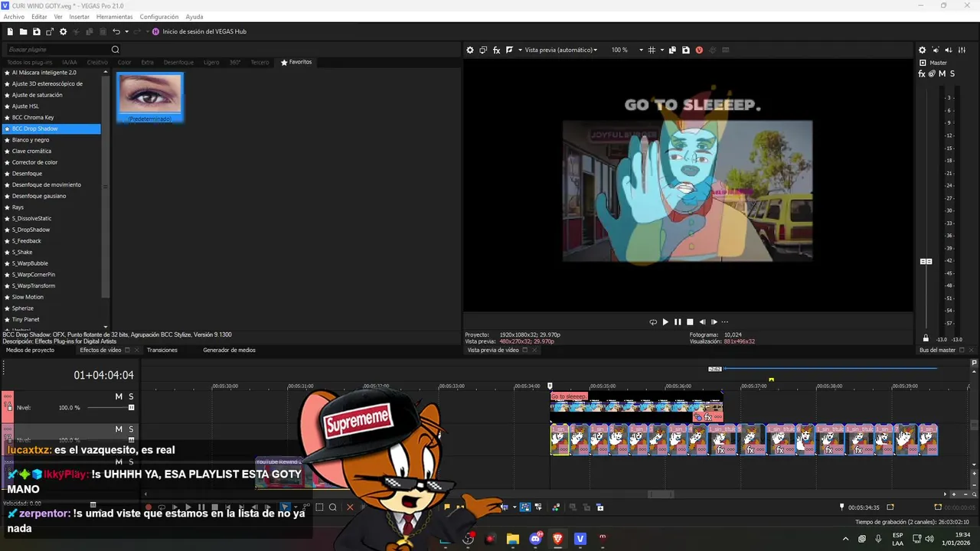Open master bus settings gear icon
980x551 pixels.
pyautogui.click(x=922, y=50)
